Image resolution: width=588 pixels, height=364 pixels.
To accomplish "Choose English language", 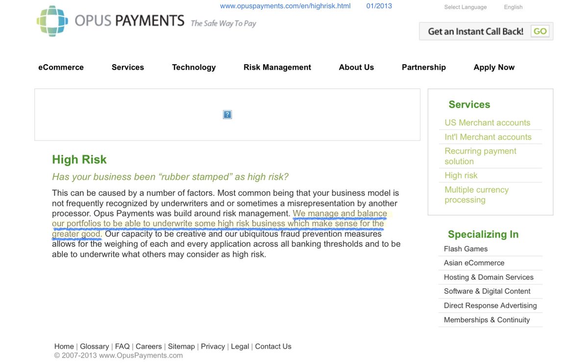I will click(513, 7).
